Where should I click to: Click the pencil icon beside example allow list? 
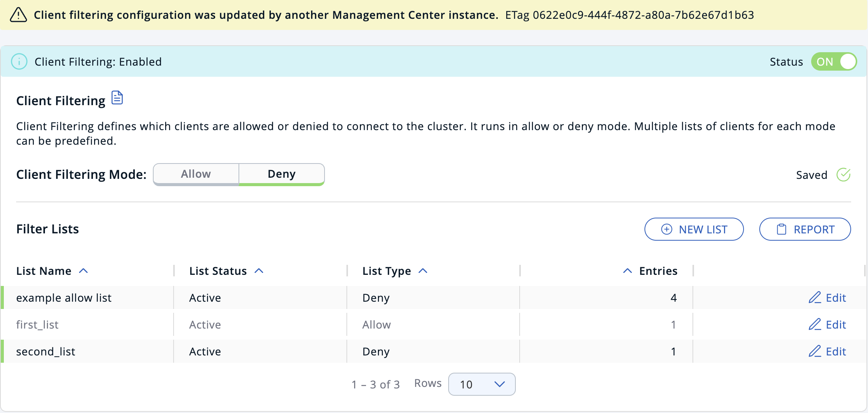pos(815,298)
